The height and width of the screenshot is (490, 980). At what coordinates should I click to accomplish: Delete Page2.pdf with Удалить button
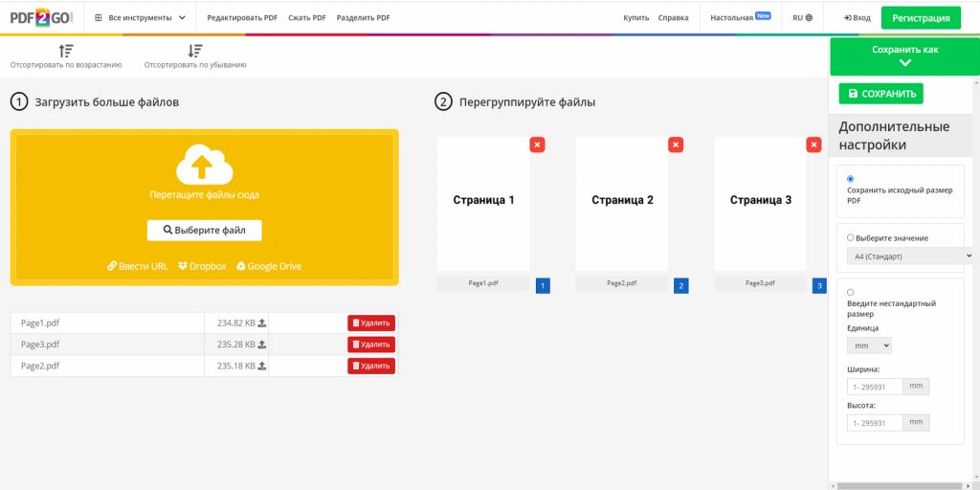tap(371, 366)
